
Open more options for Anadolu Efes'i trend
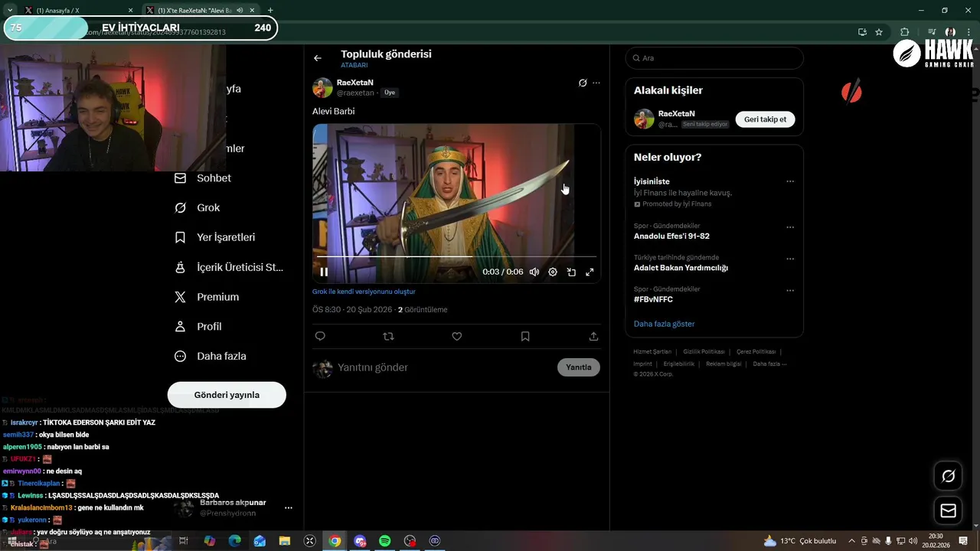click(790, 227)
